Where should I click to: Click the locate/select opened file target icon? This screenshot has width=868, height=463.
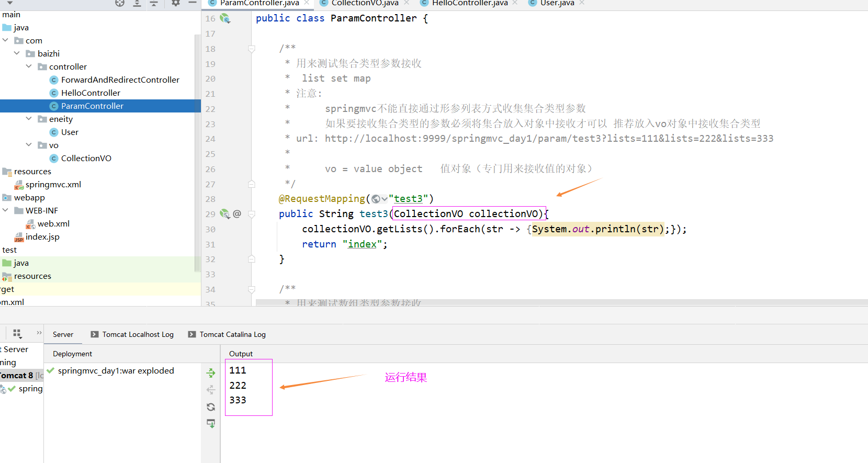point(120,3)
